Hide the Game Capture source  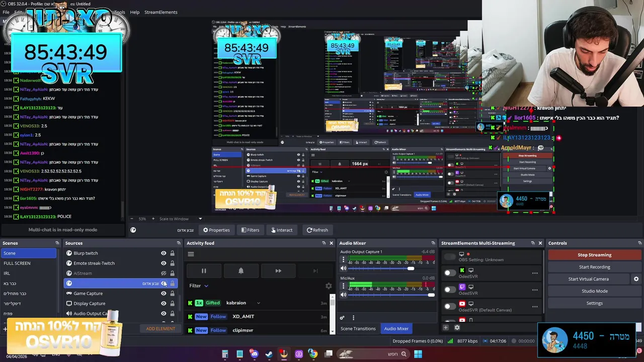click(164, 294)
